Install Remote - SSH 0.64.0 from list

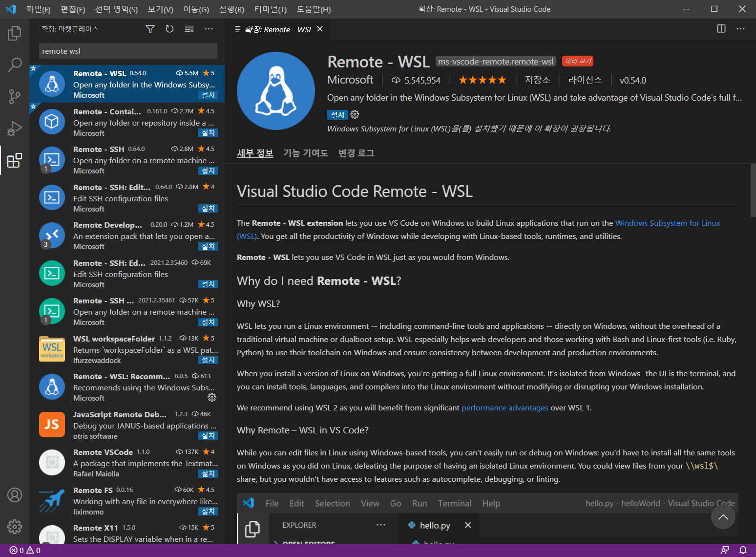click(208, 171)
